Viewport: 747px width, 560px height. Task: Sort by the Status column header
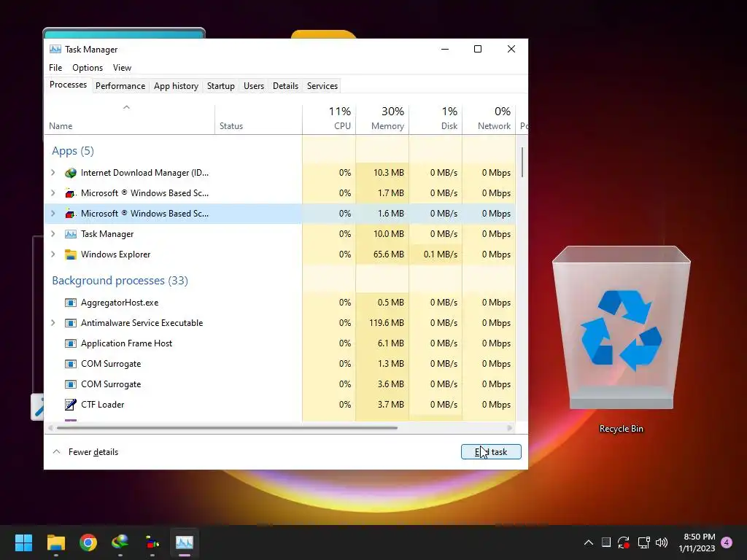(x=258, y=120)
